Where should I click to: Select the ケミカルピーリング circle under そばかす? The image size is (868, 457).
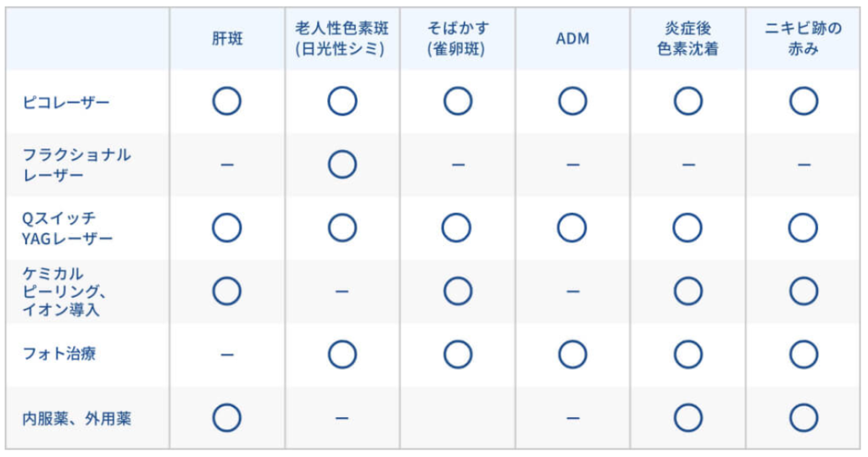point(457,291)
